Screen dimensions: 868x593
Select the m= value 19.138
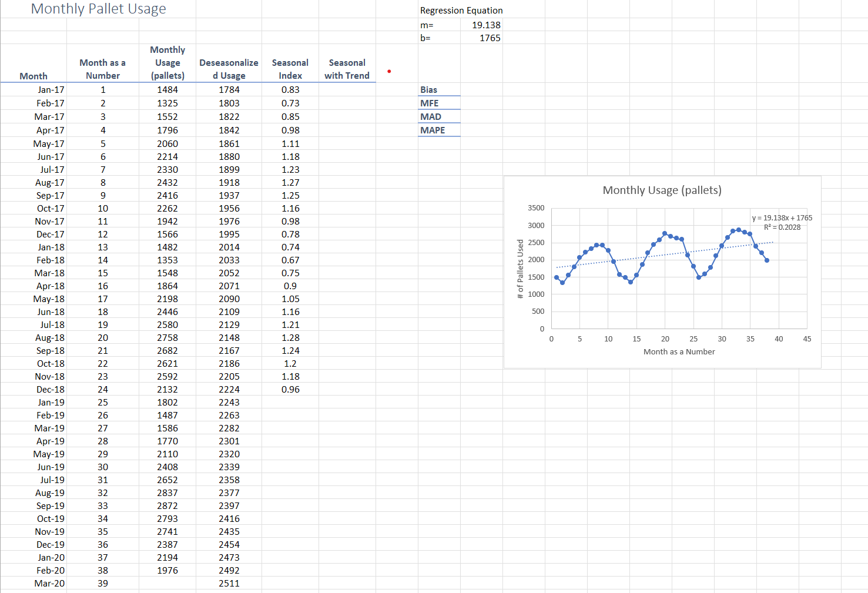click(486, 25)
